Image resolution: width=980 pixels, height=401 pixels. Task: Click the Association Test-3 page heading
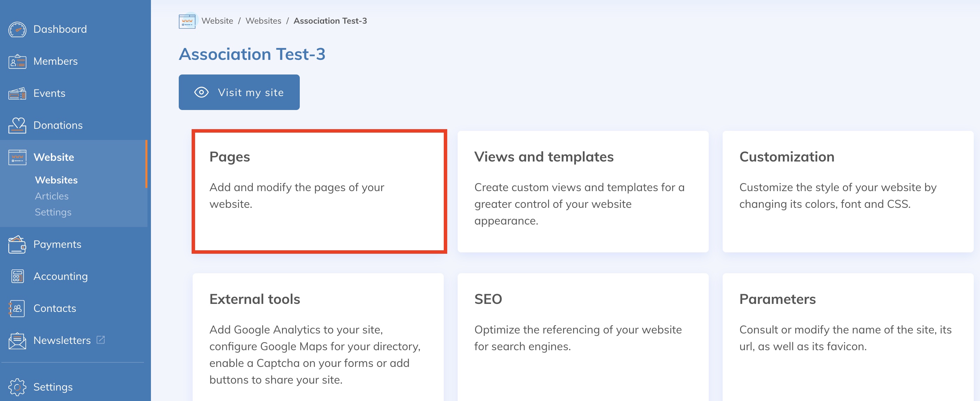click(252, 54)
